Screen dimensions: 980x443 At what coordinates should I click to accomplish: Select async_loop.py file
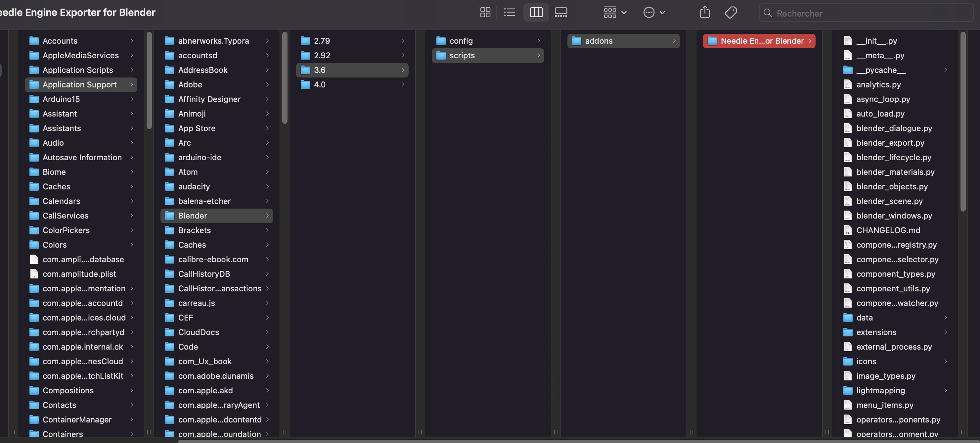[x=895, y=99]
